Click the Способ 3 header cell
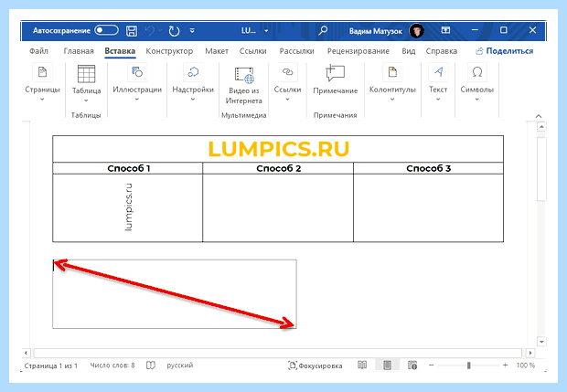Image resolution: width=567 pixels, height=392 pixels. 429,168
